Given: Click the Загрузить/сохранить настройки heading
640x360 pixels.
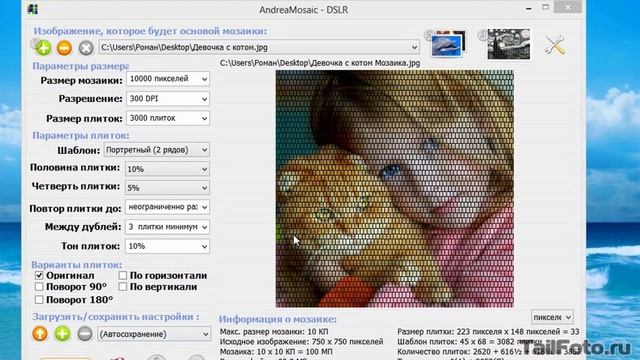Looking at the screenshot, I should point(116,317).
